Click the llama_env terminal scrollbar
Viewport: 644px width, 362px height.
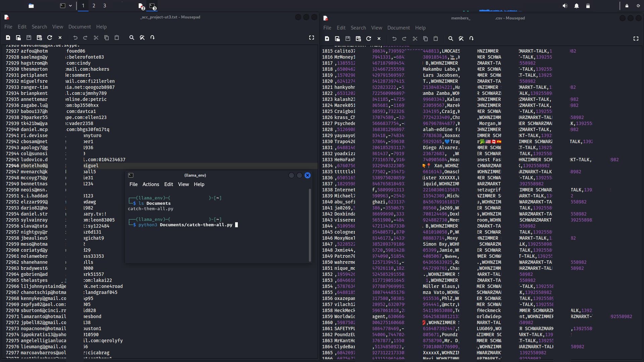(310, 225)
